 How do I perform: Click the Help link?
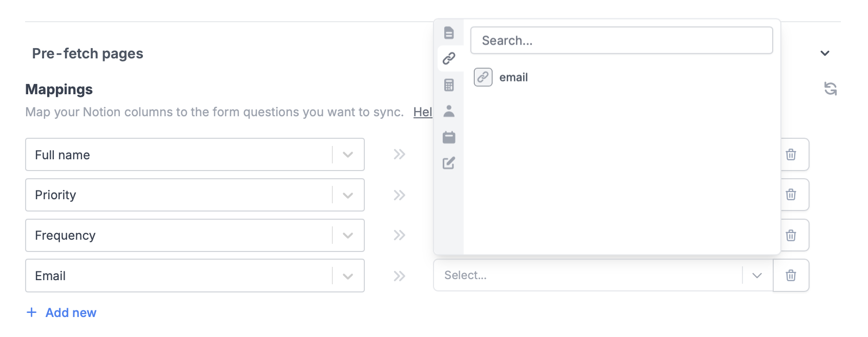pos(424,112)
